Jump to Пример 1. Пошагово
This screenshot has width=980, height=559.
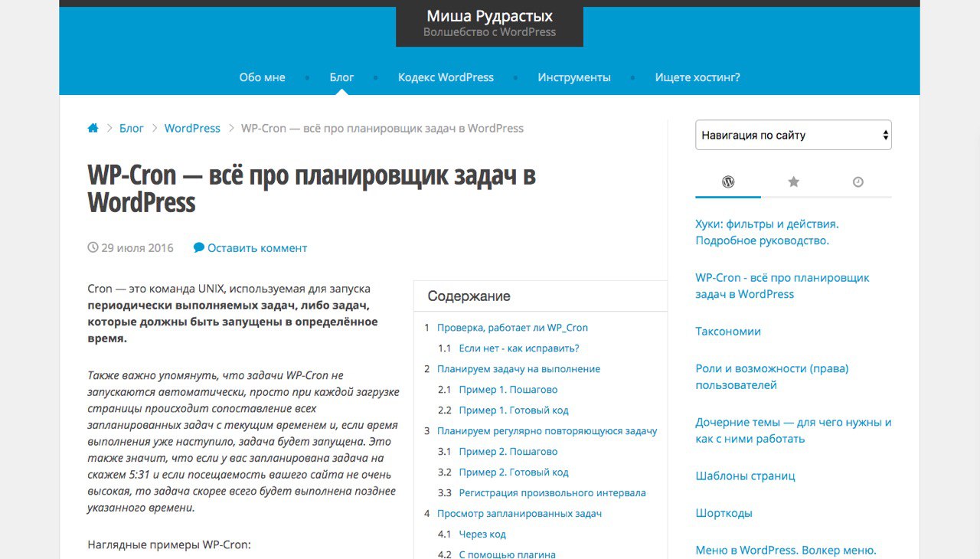click(508, 389)
